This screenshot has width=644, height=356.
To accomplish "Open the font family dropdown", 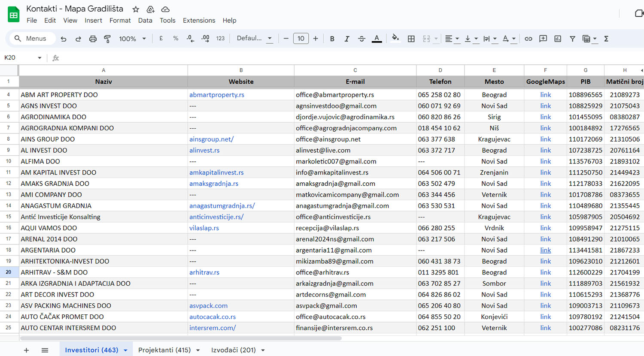I will pyautogui.click(x=254, y=39).
